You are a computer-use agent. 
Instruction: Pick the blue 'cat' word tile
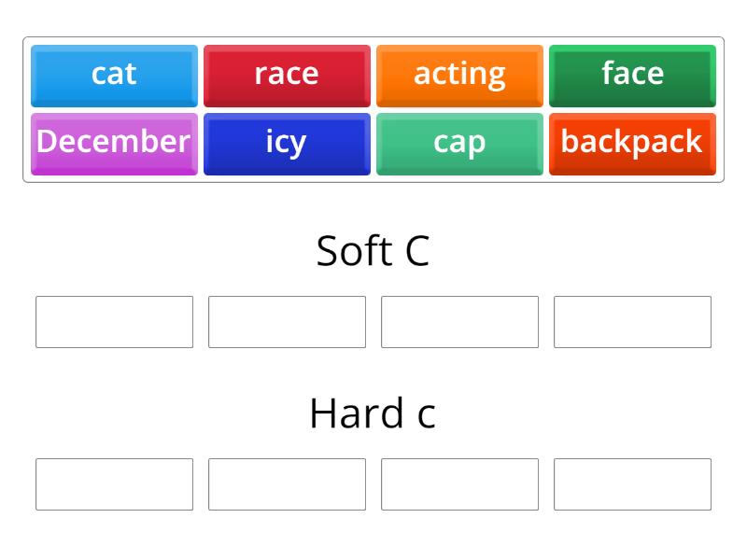tap(114, 75)
